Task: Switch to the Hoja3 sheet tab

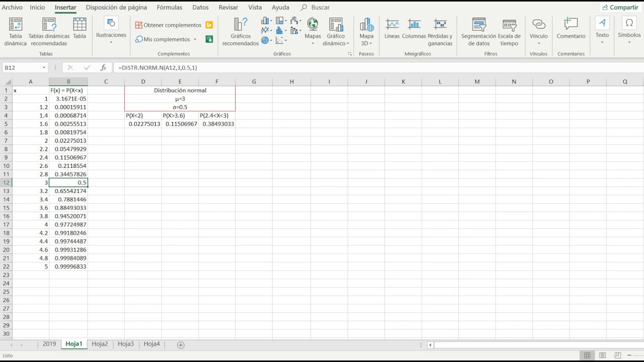Action: pos(126,344)
